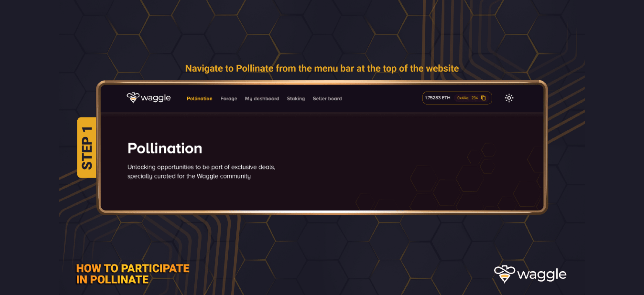Click the copy-to-clipboard icon beside 0x4Aa...234
This screenshot has width=644, height=295.
click(484, 98)
